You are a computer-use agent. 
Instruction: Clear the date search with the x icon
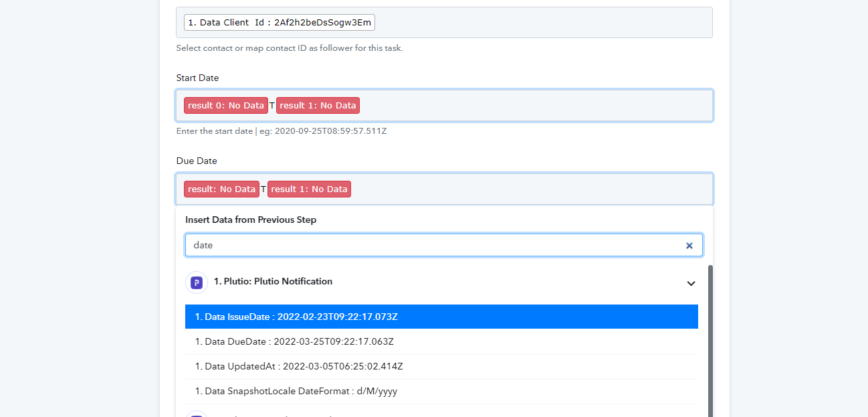(689, 246)
